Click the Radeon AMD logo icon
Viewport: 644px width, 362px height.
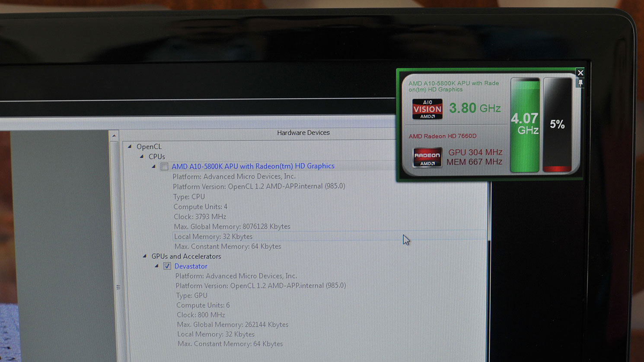(x=427, y=157)
